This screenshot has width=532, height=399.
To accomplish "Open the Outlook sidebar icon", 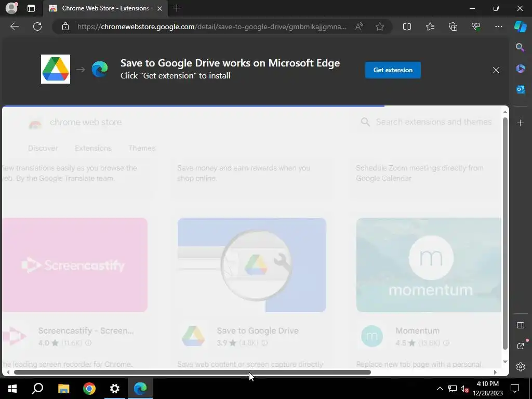I will pyautogui.click(x=520, y=89).
